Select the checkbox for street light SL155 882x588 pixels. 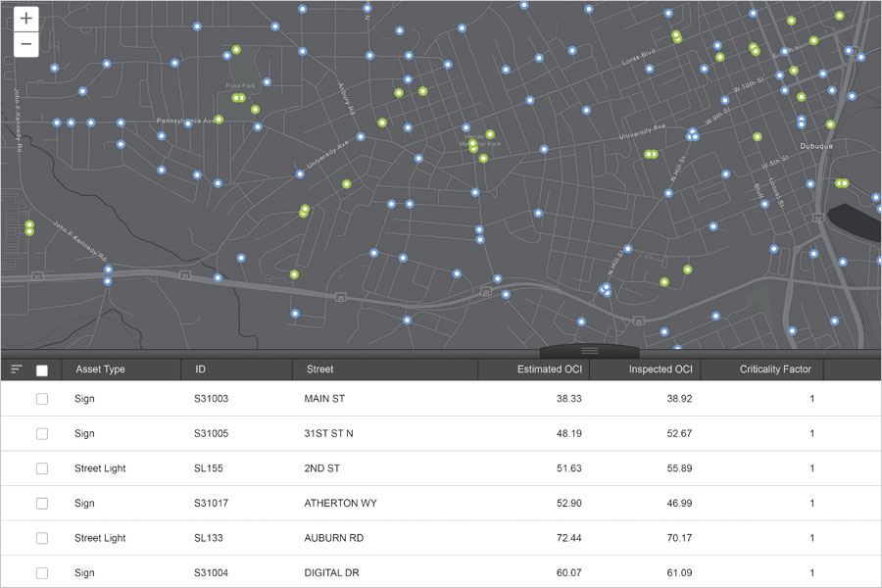pos(41,467)
